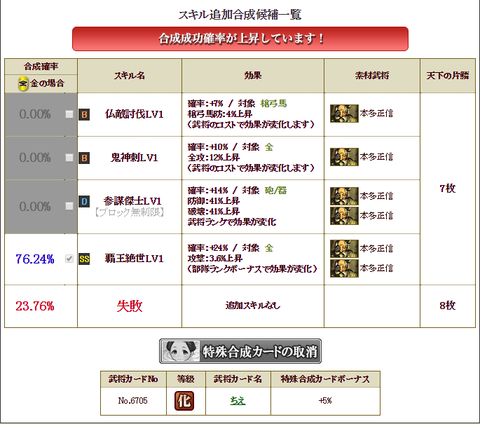Image resolution: width=480 pixels, height=424 pixels.
Task: Open the ちえ card name link
Action: (x=238, y=401)
